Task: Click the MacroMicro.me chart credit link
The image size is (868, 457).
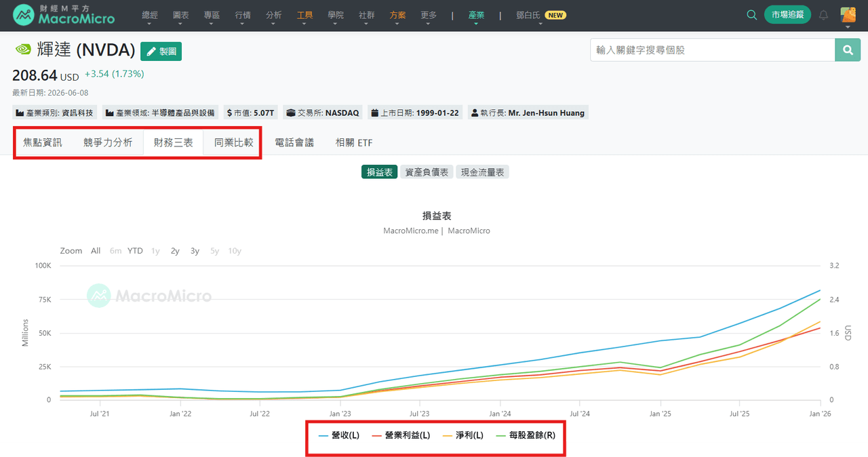Action: [411, 231]
